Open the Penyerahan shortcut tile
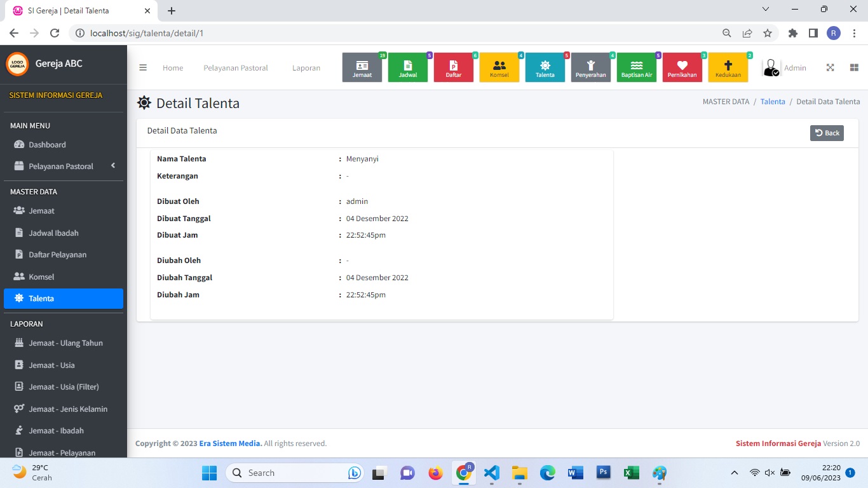 tap(591, 67)
